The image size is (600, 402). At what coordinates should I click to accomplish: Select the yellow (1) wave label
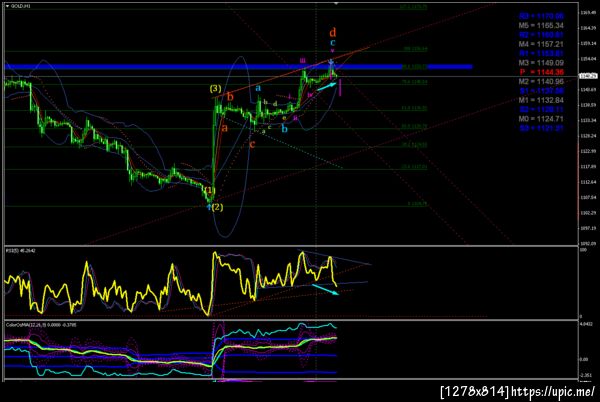[210, 190]
